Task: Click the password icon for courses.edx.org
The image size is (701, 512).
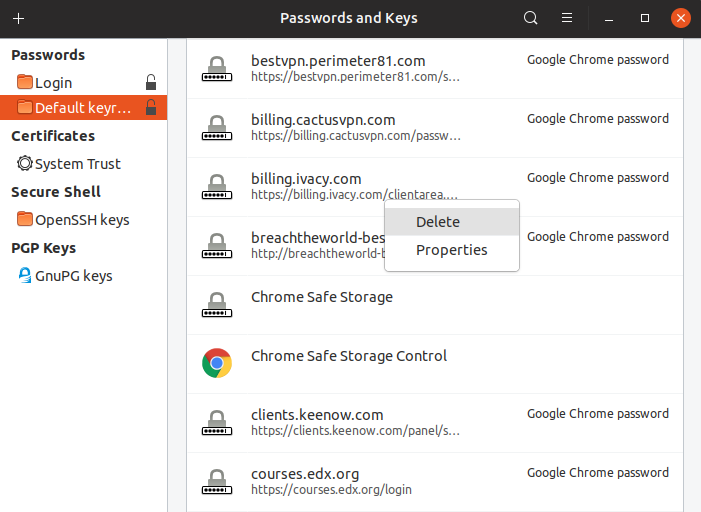Action: [217, 482]
